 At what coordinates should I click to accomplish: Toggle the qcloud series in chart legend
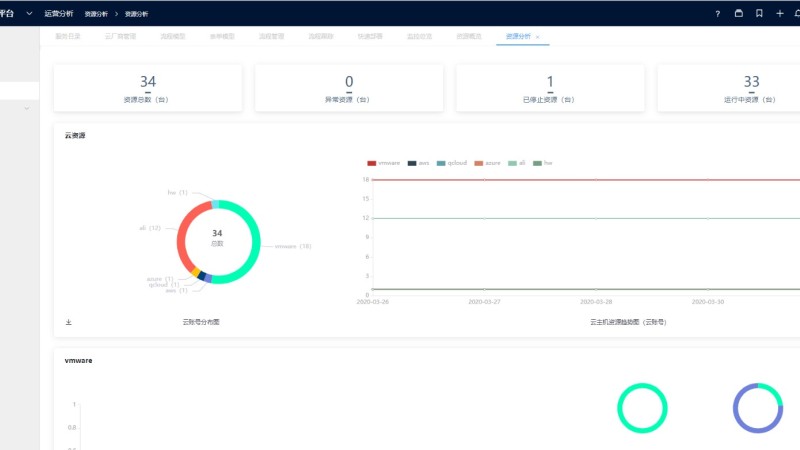click(452, 163)
